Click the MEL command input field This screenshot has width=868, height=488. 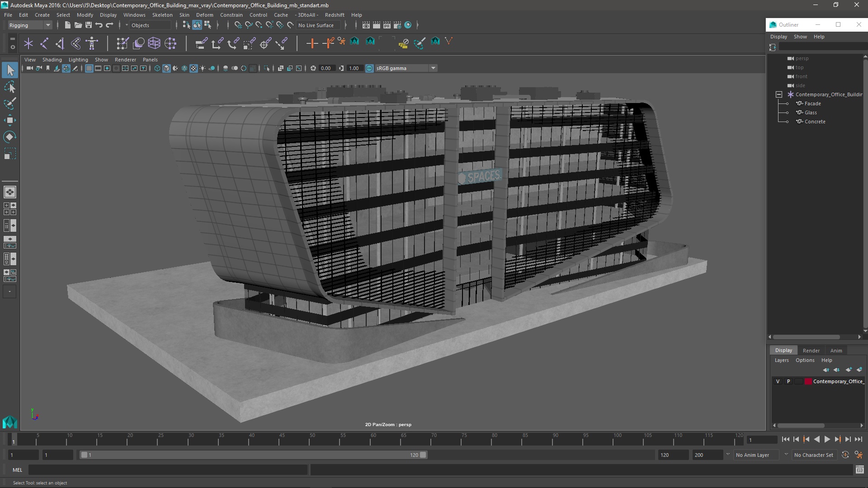coord(167,470)
